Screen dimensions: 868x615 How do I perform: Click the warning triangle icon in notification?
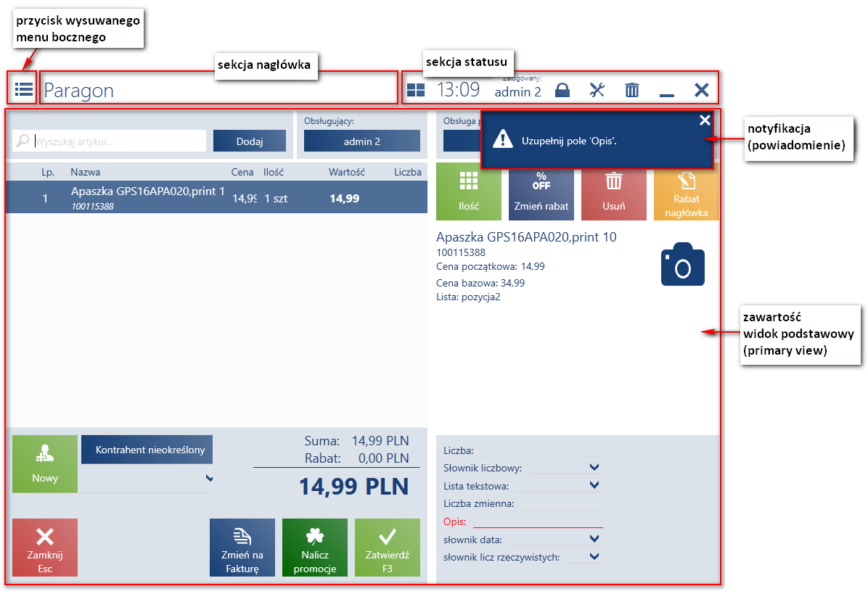(503, 139)
